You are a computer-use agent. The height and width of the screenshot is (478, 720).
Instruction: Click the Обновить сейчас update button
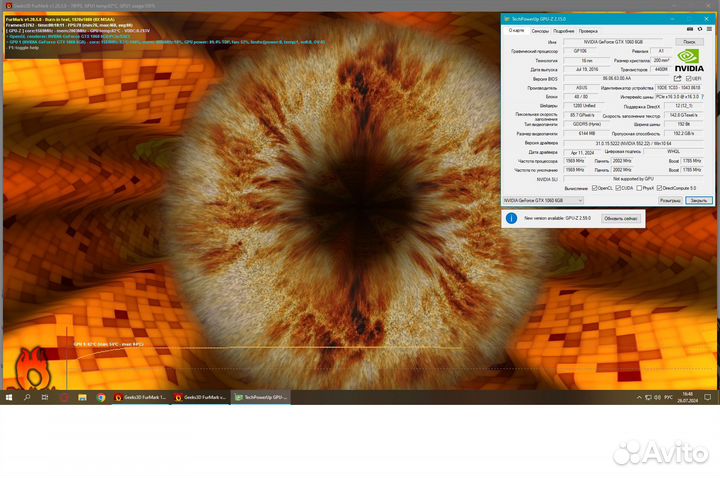coord(619,217)
